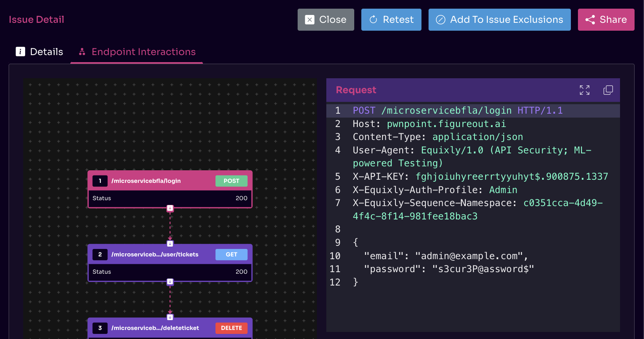
Task: Click the connector handle above the tickets node
Action: point(170,243)
